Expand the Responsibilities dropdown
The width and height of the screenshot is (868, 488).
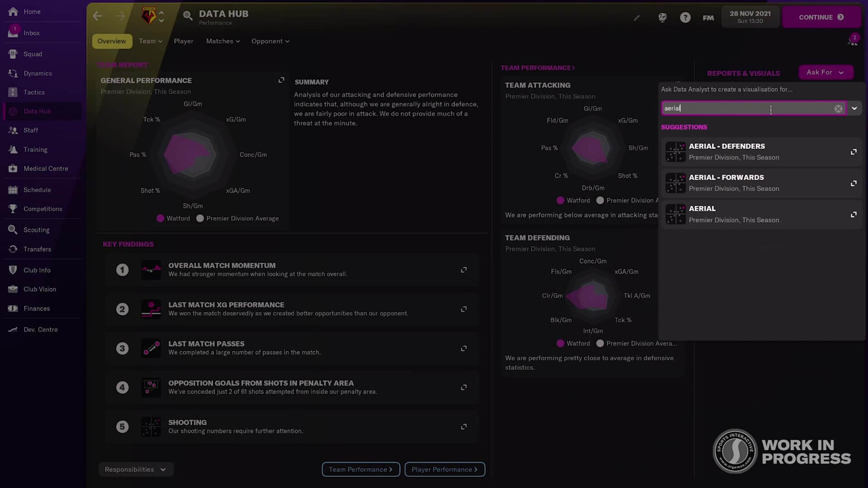[x=136, y=469]
